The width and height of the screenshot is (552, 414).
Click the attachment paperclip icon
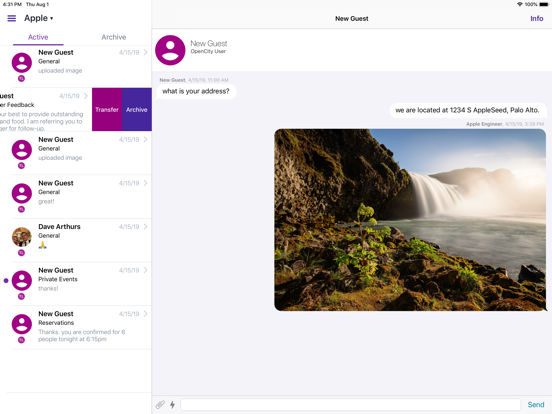click(x=160, y=404)
